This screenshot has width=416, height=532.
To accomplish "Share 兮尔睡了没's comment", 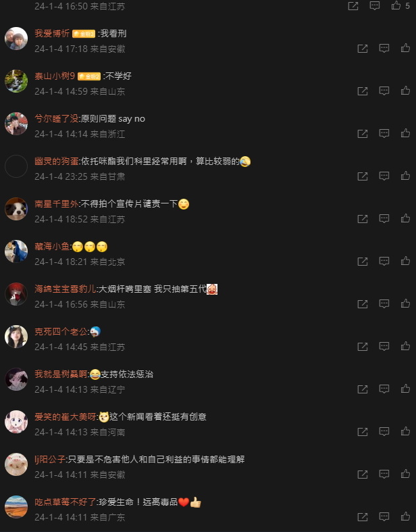I will (363, 134).
